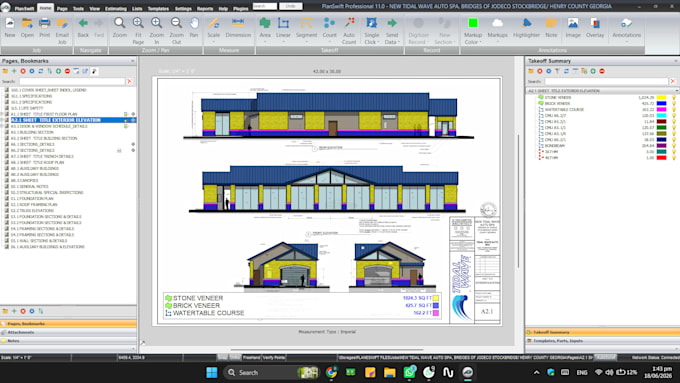Switch to Attachments panel
Image resolution: width=680 pixels, height=383 pixels.
point(68,332)
